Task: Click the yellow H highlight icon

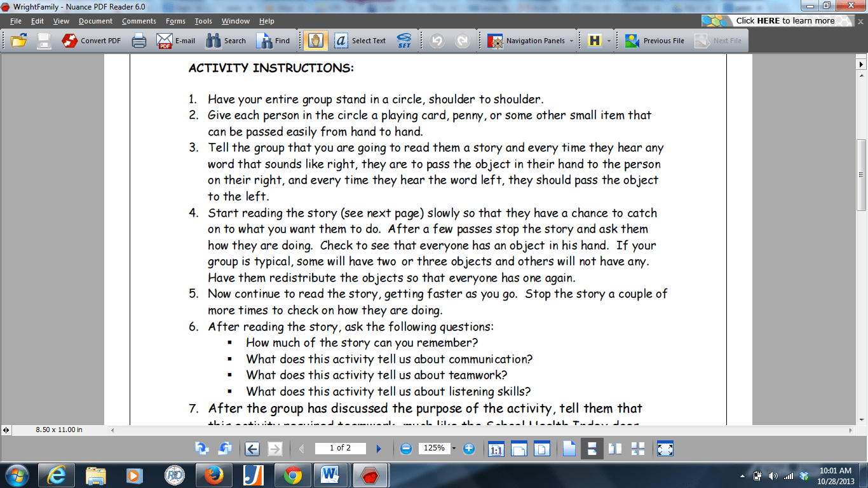Action: click(595, 41)
